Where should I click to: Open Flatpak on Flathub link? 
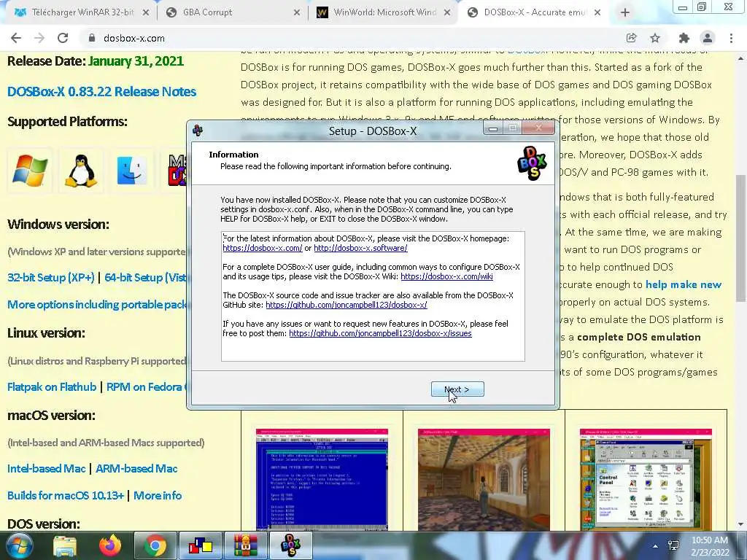52,386
